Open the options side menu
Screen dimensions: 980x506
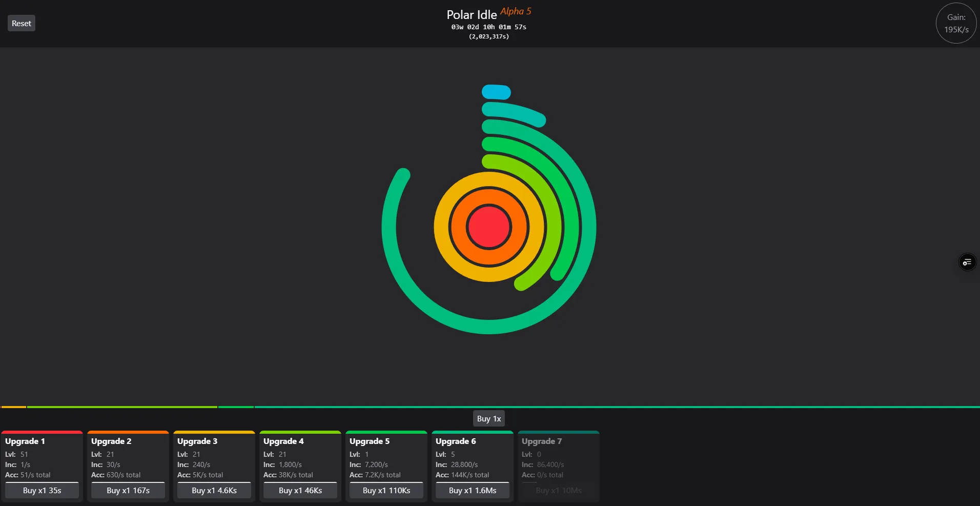967,262
